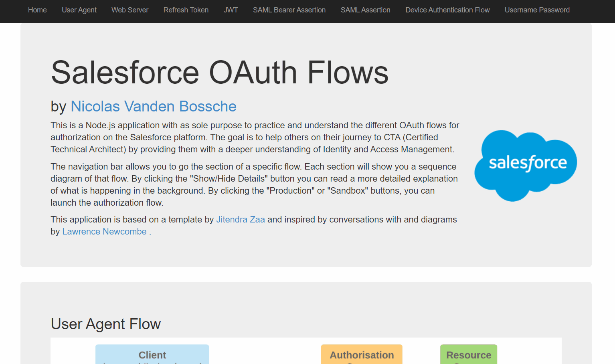Follow the Nicolas Vanden Bossche link
Viewport: 615px width, 364px height.
tap(154, 106)
